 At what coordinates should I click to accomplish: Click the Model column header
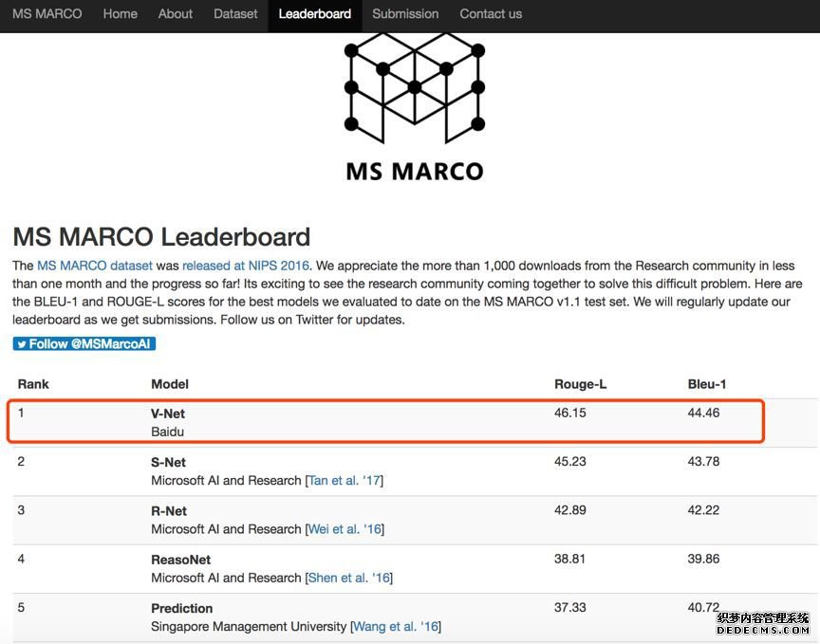pos(170,384)
